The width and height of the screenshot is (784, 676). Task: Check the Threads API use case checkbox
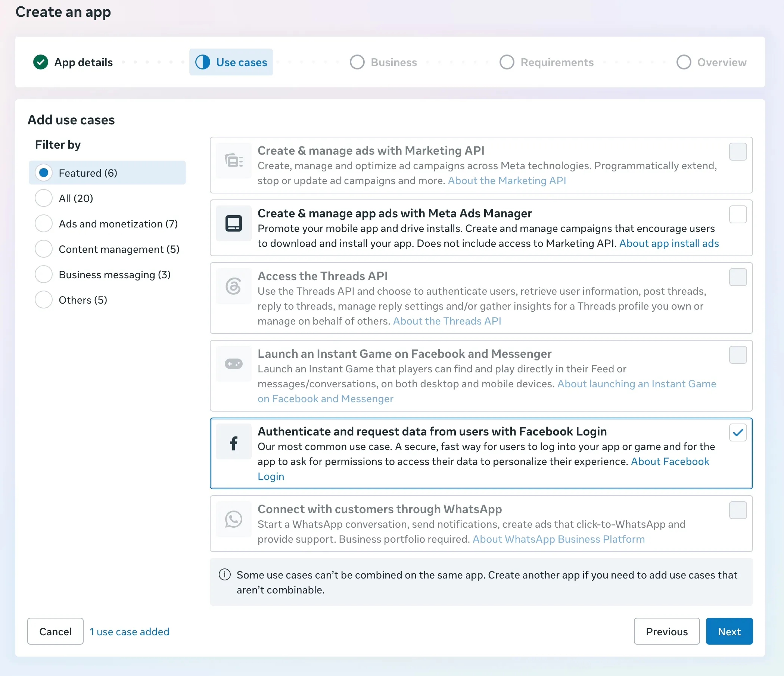tap(738, 277)
